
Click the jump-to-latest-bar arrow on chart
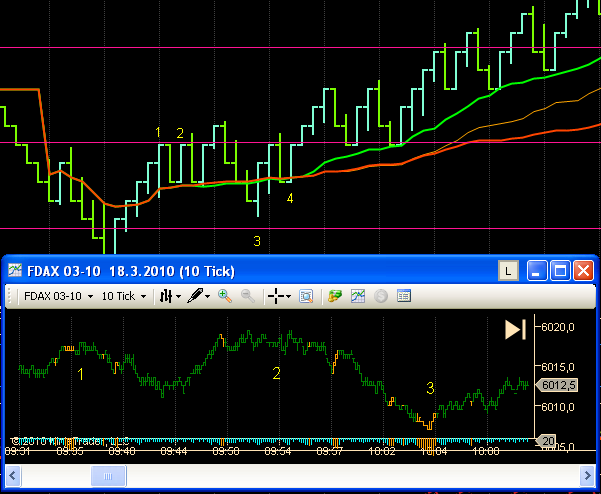515,330
